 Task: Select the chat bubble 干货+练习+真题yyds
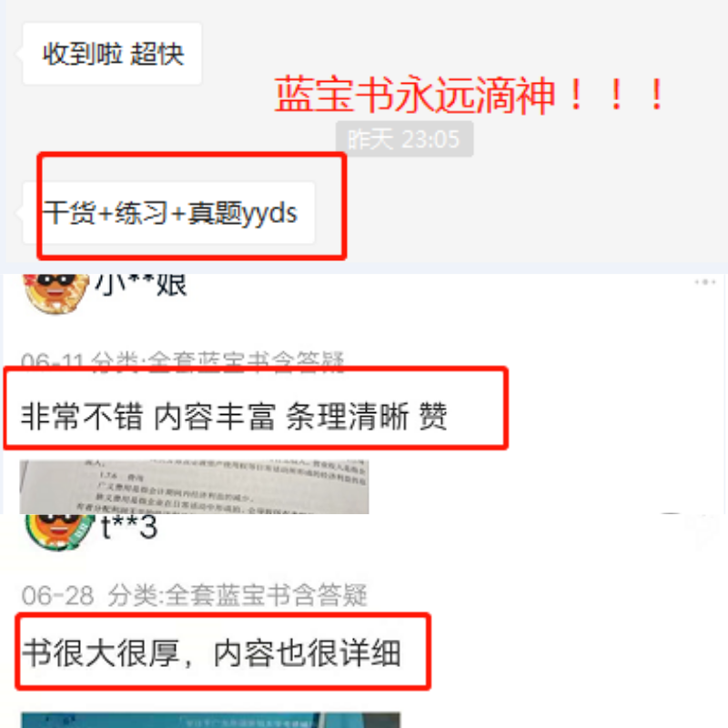pos(168,213)
